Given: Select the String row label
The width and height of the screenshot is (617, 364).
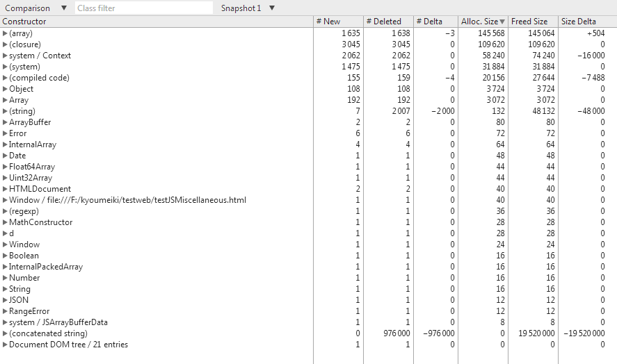Looking at the screenshot, I should (19, 289).
